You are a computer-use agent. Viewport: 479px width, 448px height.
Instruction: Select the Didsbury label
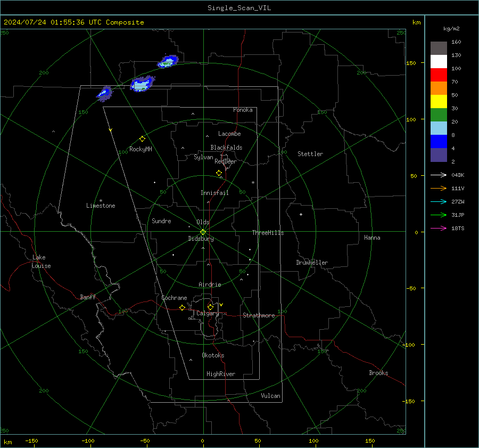(201, 239)
